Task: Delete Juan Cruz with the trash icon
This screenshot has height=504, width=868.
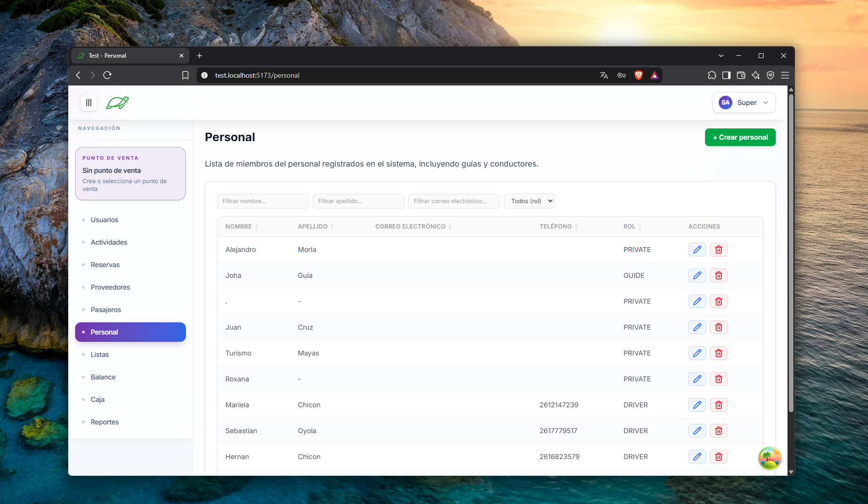Action: click(x=718, y=327)
